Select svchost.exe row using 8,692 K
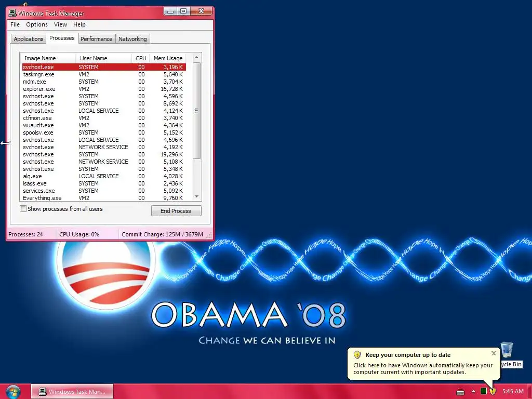 pyautogui.click(x=104, y=103)
